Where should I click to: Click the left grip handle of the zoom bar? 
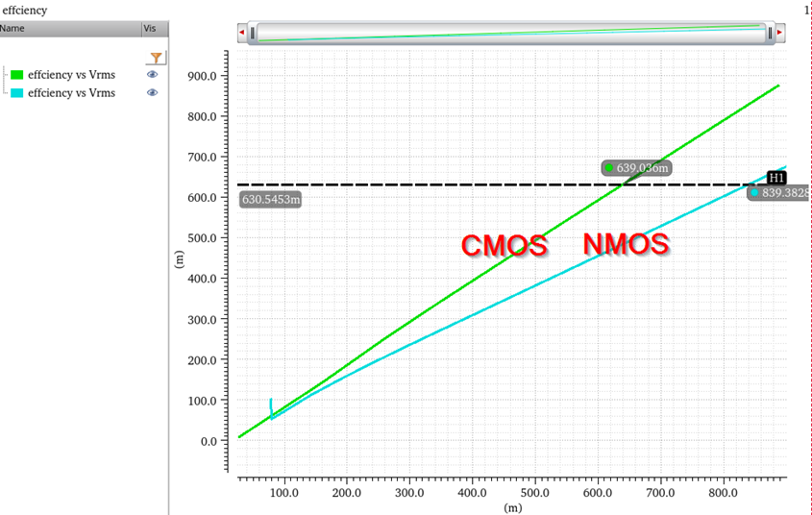(253, 34)
